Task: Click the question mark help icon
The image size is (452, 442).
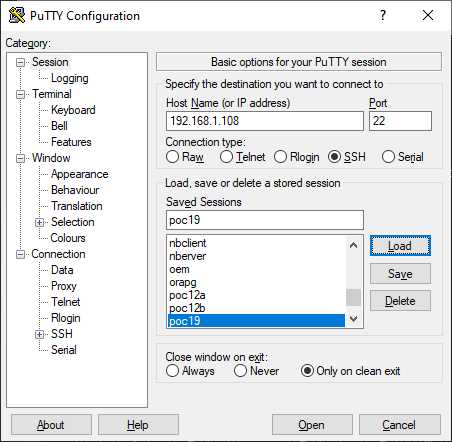Action: click(383, 15)
